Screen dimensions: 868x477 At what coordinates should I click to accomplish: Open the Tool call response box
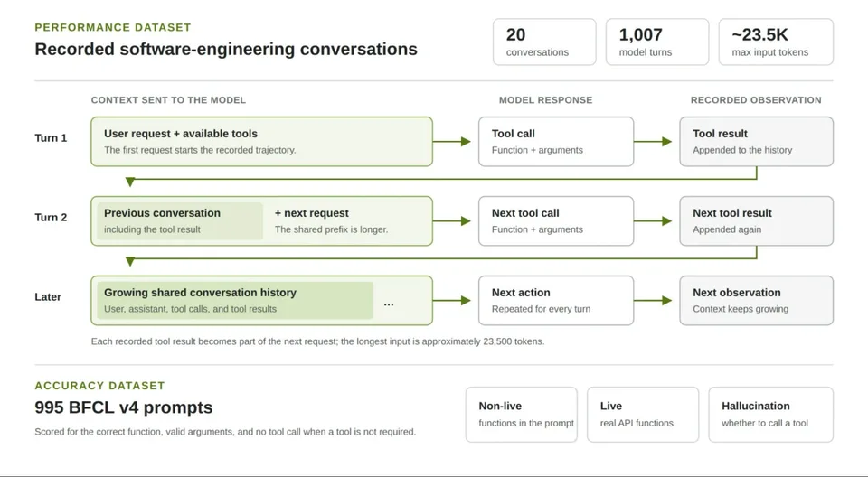point(556,142)
